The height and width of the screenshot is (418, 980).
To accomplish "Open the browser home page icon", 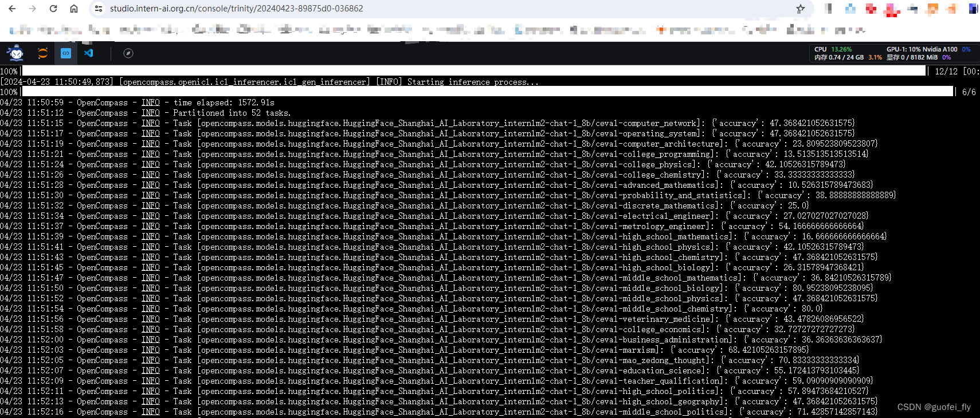I will [x=74, y=9].
